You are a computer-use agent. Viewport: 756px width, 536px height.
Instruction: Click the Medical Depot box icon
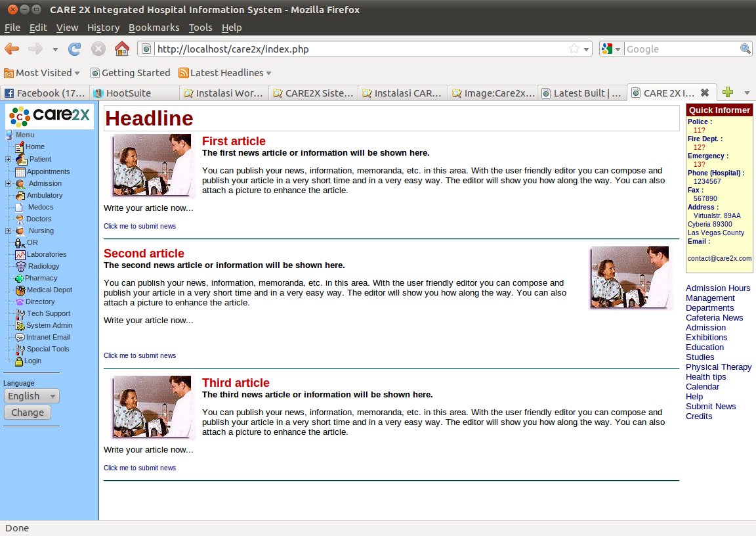(x=21, y=290)
